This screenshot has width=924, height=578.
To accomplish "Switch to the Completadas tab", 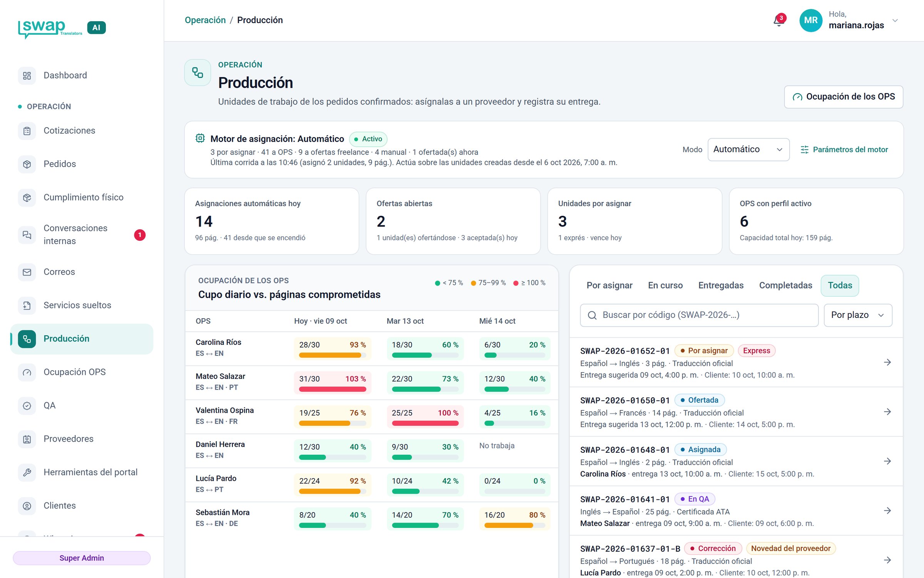I will pos(785,286).
